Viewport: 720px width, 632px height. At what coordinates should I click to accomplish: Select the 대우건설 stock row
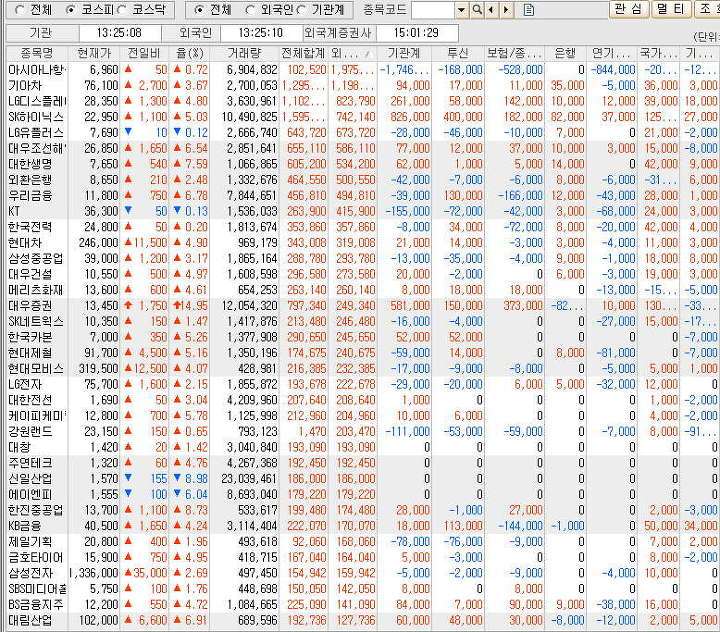(363, 274)
